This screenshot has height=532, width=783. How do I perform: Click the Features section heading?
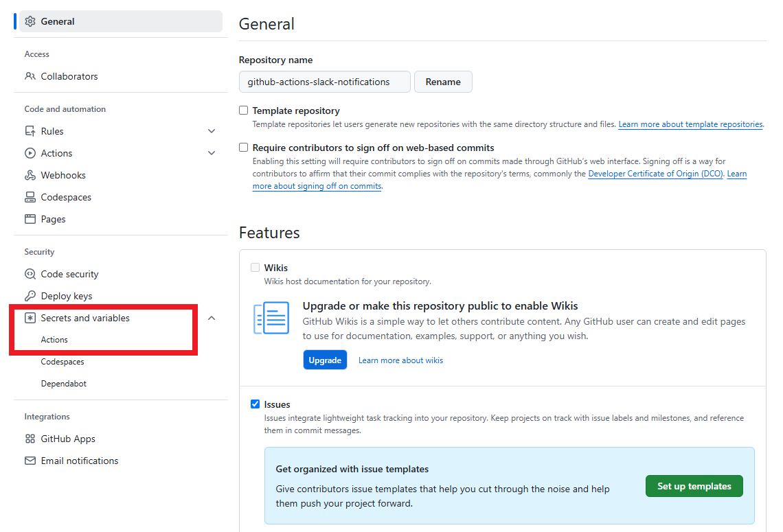click(x=269, y=233)
